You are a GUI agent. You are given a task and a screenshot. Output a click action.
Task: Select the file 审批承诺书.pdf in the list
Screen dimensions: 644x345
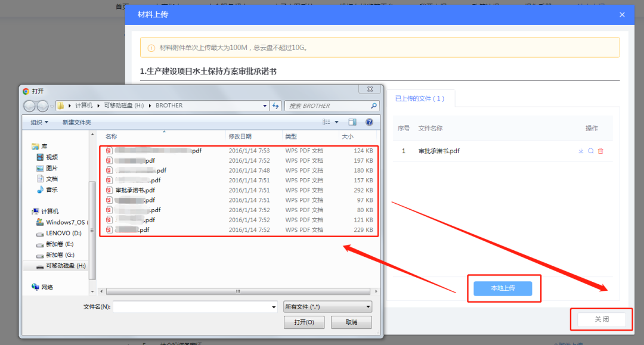(239, 190)
